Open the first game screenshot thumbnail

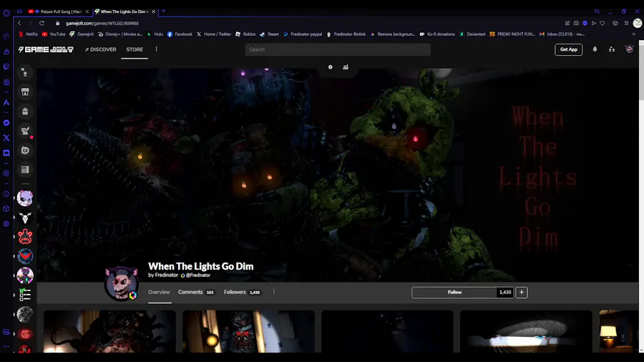tap(109, 331)
